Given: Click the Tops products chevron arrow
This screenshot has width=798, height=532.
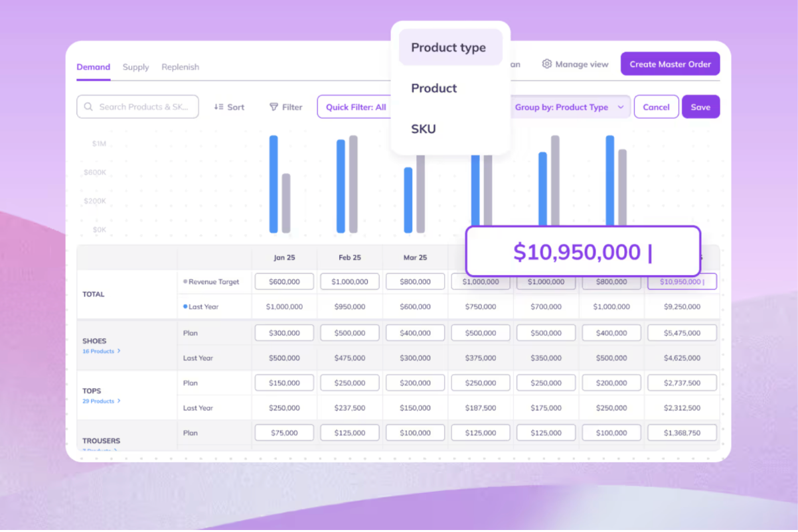Looking at the screenshot, I should coord(119,401).
